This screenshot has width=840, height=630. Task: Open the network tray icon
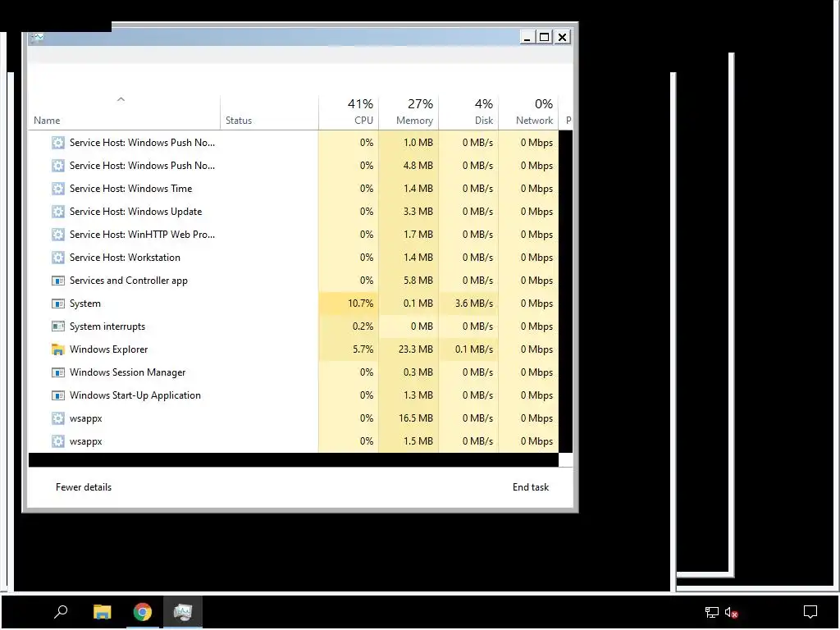point(711,612)
